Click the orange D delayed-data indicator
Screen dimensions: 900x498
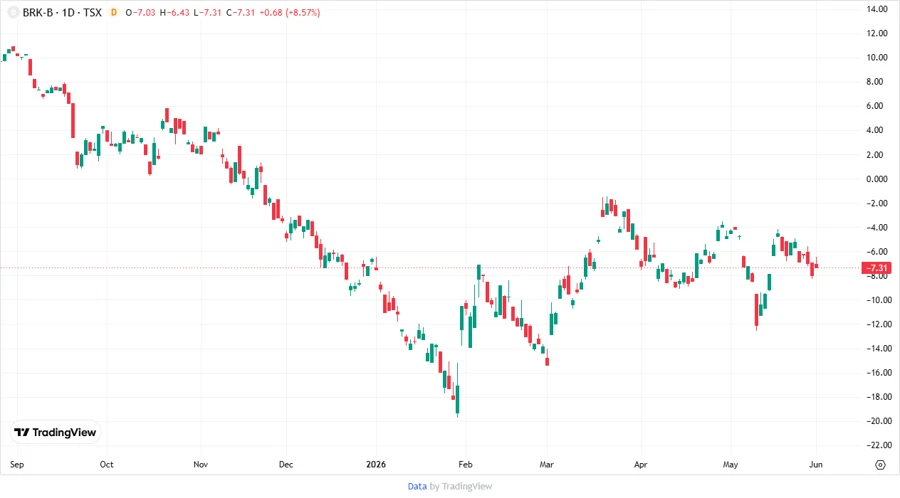pyautogui.click(x=114, y=12)
